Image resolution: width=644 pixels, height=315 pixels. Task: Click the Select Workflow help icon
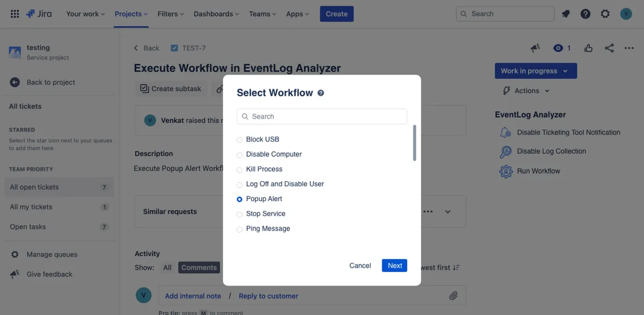coord(321,93)
